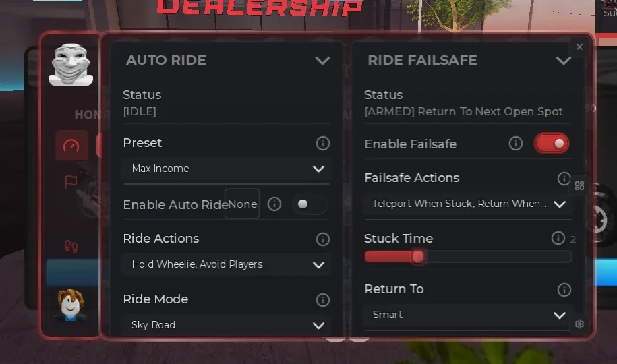Open the Sky Road ride mode dropdown
The width and height of the screenshot is (617, 364).
coord(227,325)
